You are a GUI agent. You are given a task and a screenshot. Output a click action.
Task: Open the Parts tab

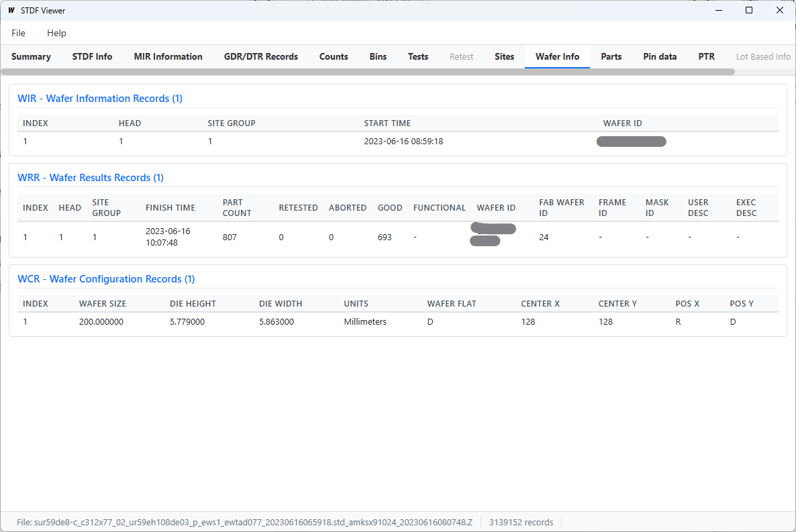(611, 57)
